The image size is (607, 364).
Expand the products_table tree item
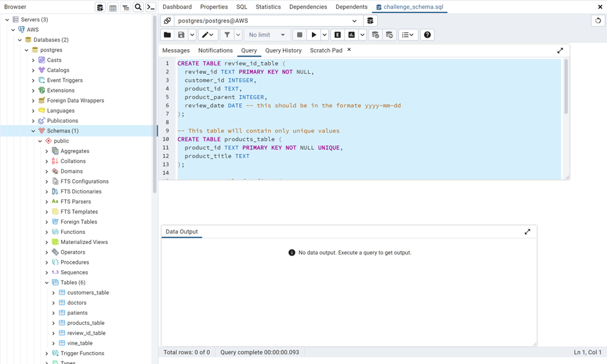click(52, 323)
